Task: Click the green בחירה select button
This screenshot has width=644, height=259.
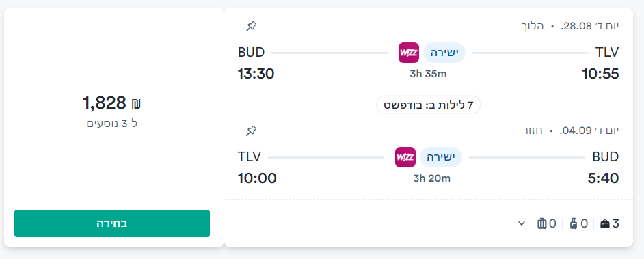Action: click(112, 223)
